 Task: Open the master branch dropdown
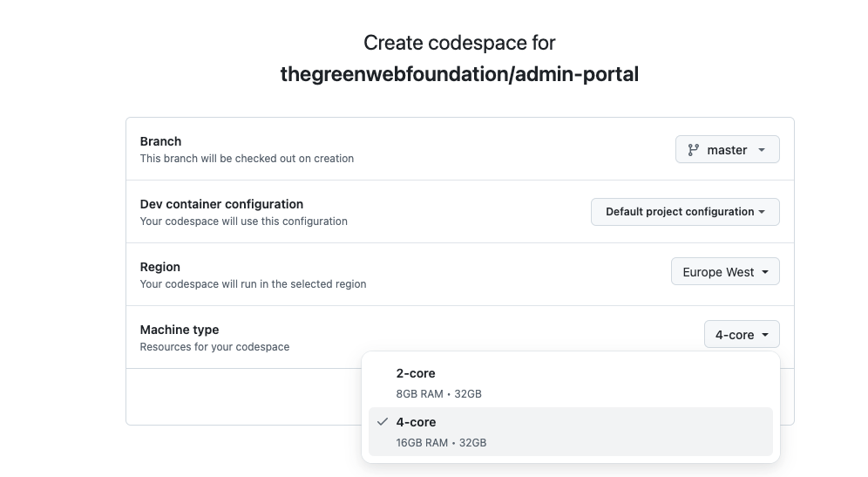click(x=727, y=150)
